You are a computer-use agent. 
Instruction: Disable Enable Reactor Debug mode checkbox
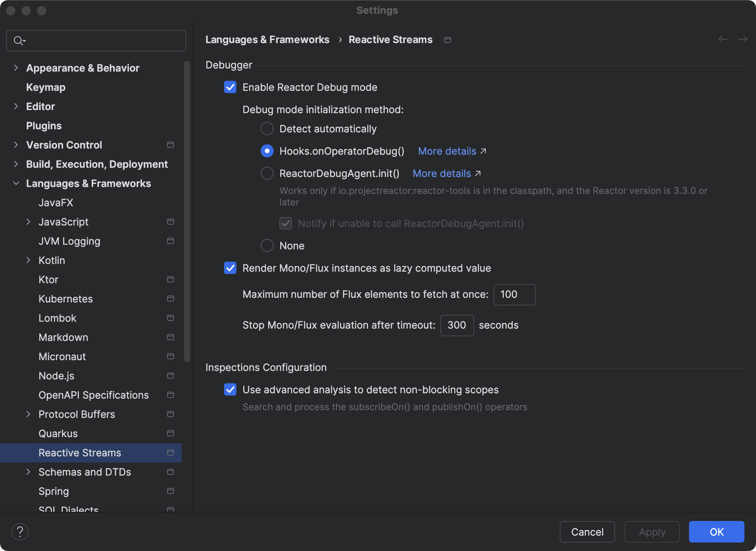point(230,87)
